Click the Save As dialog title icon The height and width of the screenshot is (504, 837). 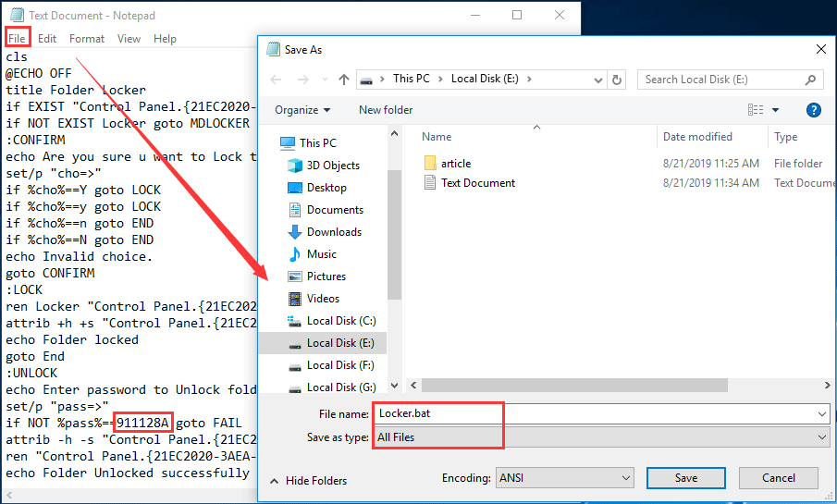(274, 49)
